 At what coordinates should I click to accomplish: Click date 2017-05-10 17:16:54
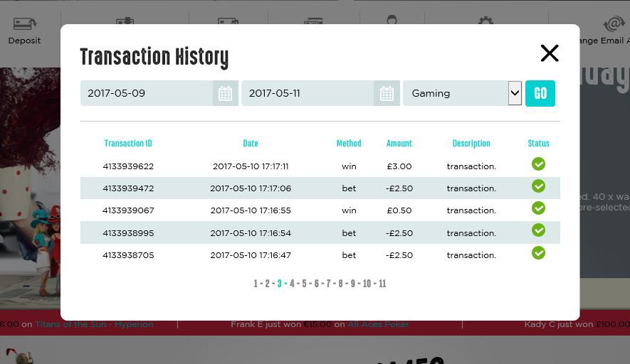point(251,233)
